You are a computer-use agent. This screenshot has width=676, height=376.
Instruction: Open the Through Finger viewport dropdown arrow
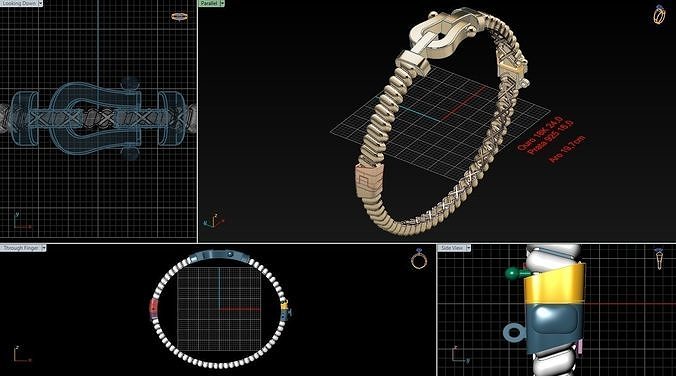pos(44,248)
